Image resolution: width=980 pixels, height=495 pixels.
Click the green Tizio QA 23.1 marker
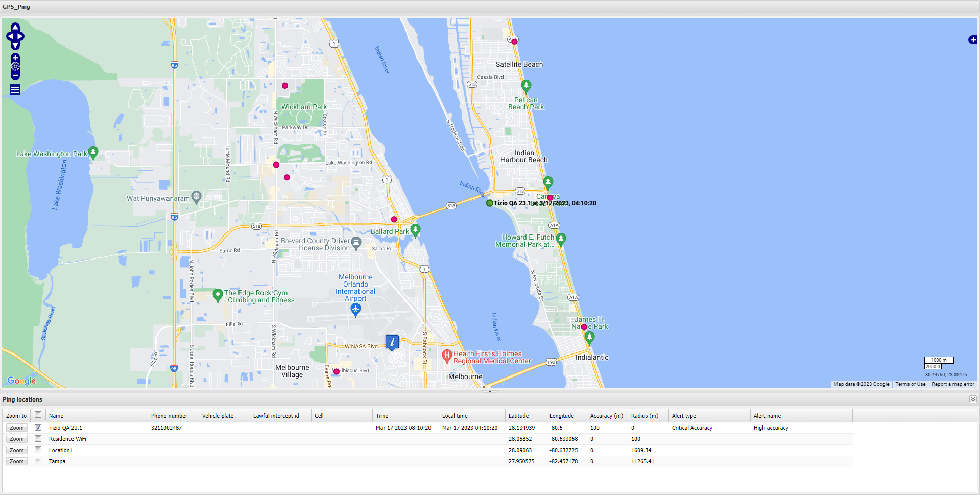click(x=489, y=203)
